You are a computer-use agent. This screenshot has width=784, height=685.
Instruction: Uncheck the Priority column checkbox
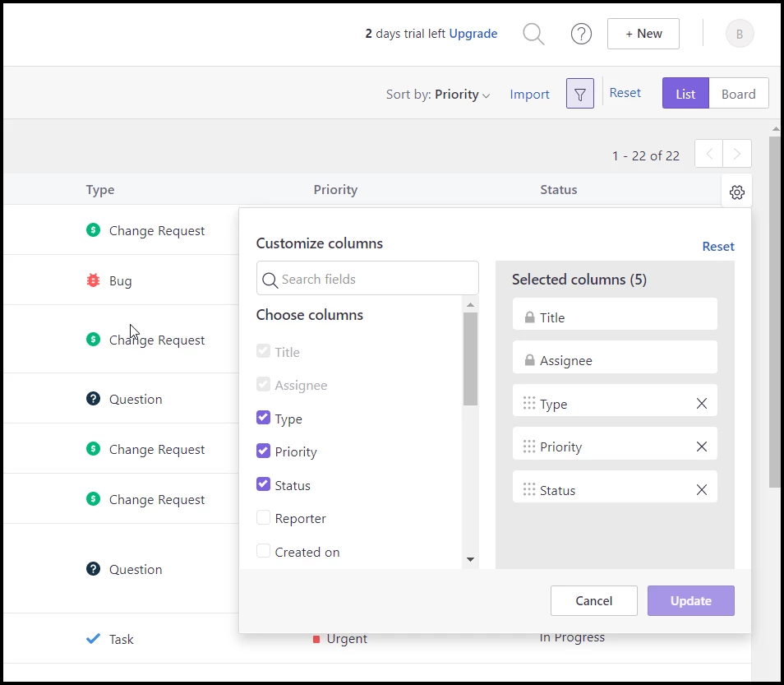pyautogui.click(x=263, y=451)
